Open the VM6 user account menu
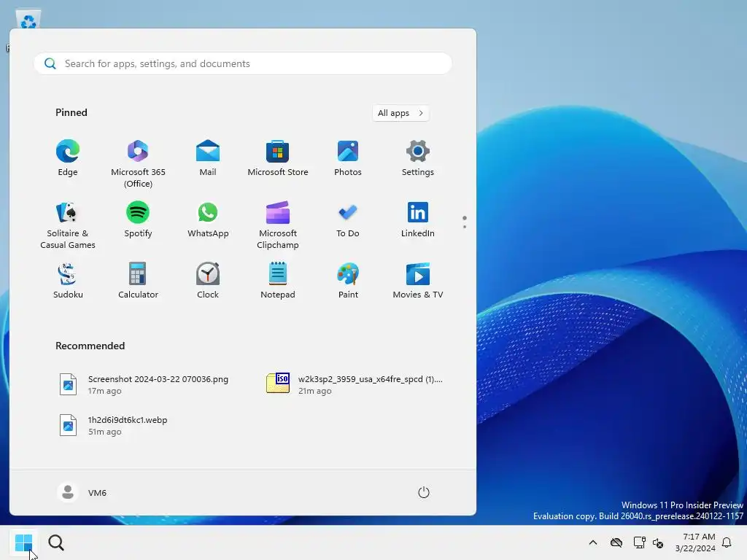 (x=82, y=492)
